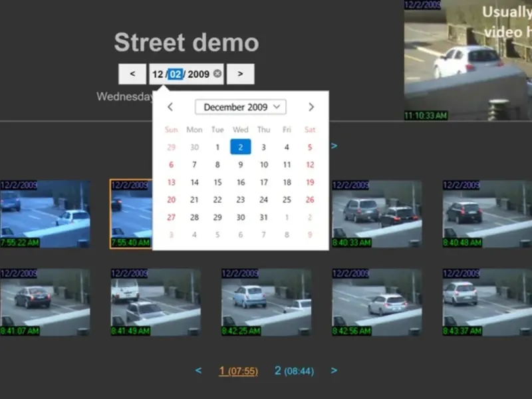Go to next day with the > button
This screenshot has width=532, height=399.
pos(240,74)
